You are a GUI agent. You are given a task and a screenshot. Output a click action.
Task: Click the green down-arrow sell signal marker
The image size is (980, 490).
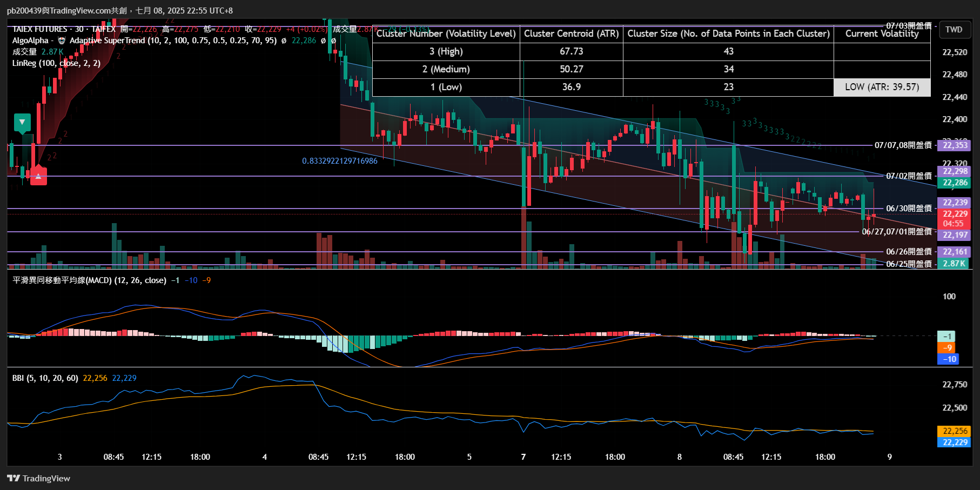click(x=22, y=123)
